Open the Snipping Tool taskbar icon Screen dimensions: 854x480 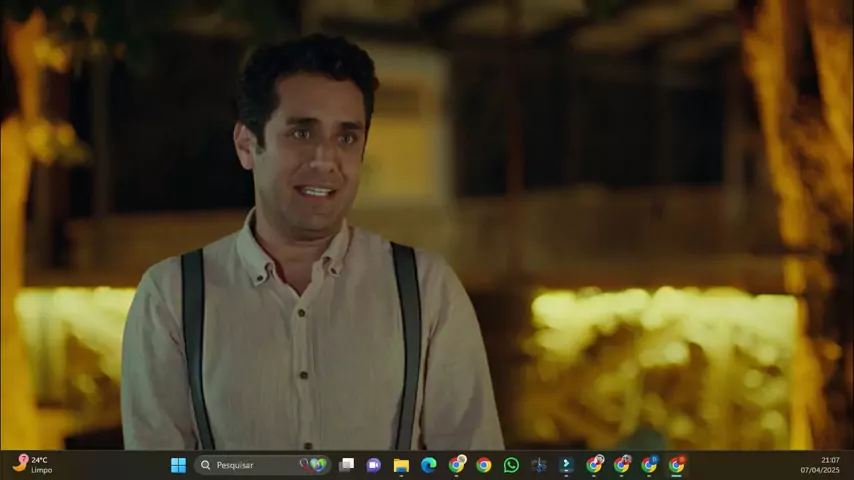click(539, 465)
